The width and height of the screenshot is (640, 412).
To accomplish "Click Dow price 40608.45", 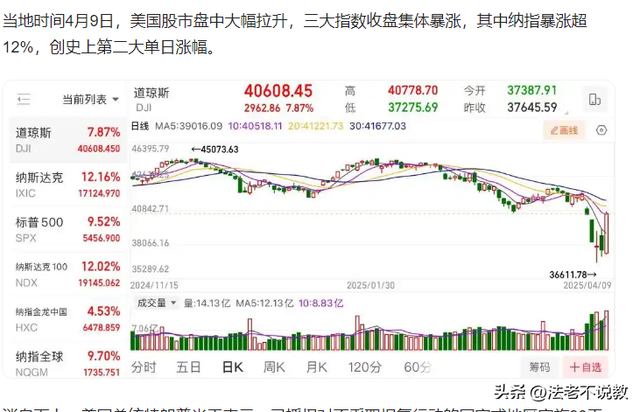I will pyautogui.click(x=278, y=91).
